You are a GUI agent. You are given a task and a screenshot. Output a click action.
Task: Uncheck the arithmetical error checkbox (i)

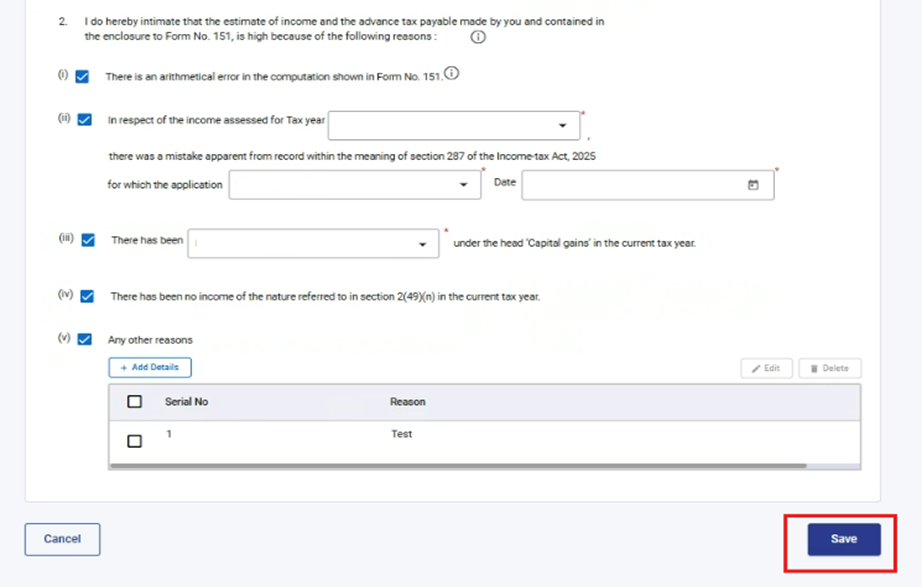click(x=82, y=76)
